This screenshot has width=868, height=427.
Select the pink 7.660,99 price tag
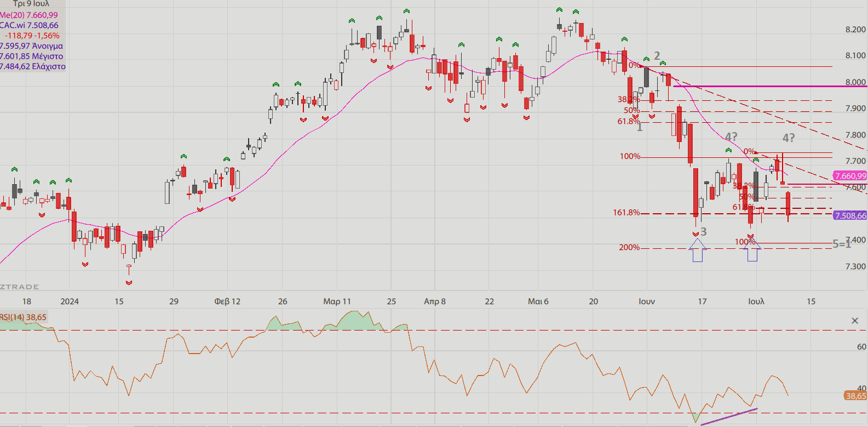(x=850, y=176)
